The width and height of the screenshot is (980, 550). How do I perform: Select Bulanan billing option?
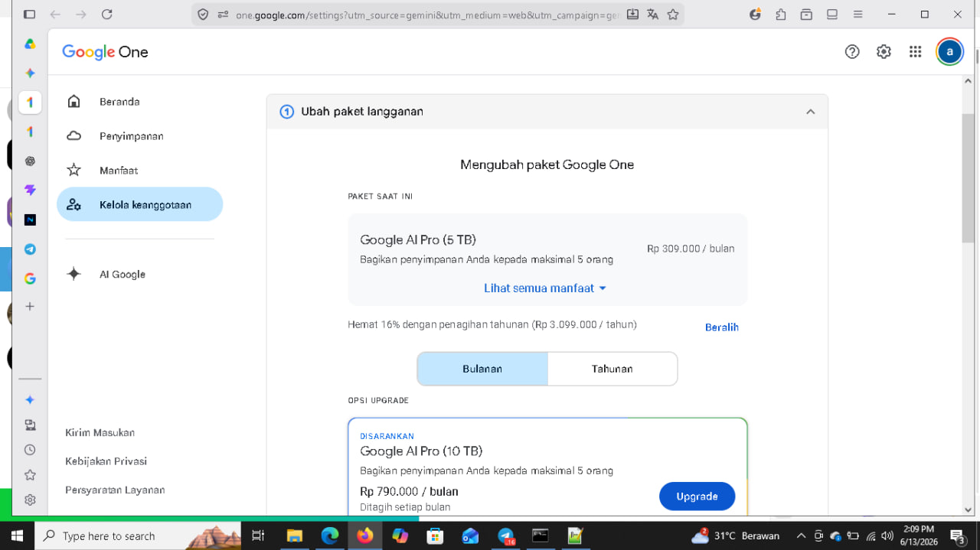click(x=482, y=369)
